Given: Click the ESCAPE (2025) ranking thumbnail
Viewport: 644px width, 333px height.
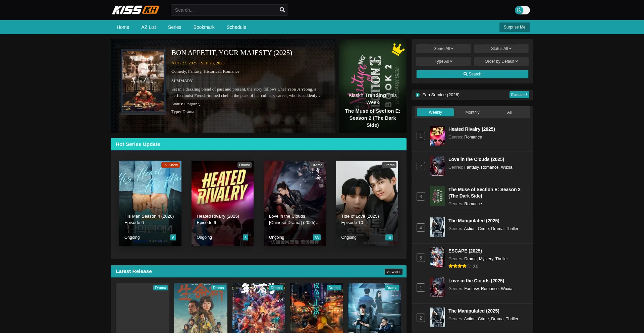Looking at the screenshot, I should click(437, 258).
